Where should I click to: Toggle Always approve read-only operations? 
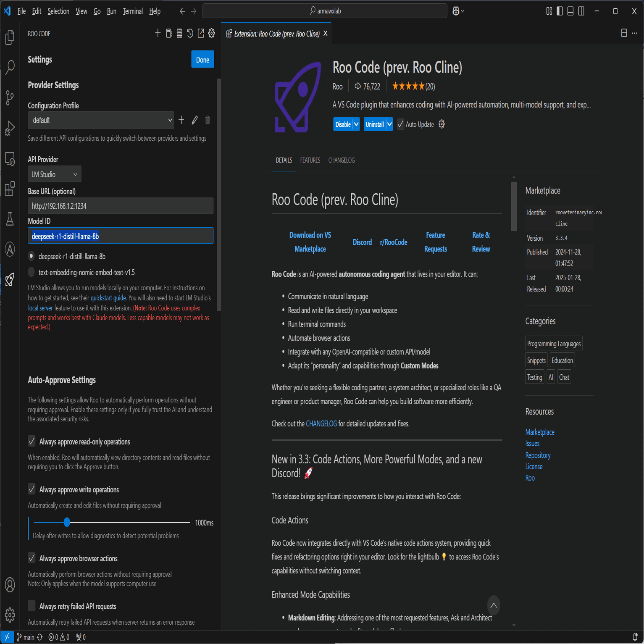[32, 441]
